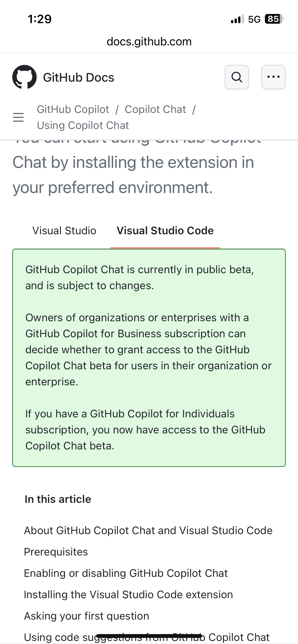Viewport: 298px width, 644px height.
Task: Switch to the Visual Studio tab
Action: 64,230
